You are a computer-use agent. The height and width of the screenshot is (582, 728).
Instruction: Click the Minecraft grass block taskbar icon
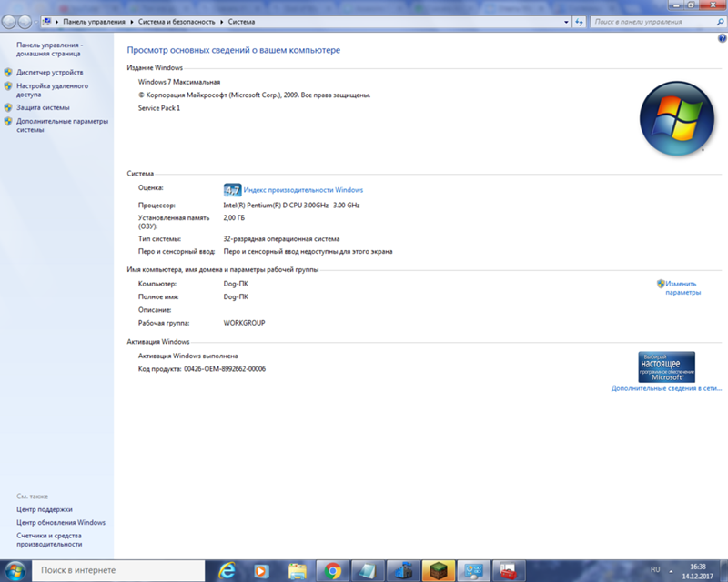coord(439,570)
